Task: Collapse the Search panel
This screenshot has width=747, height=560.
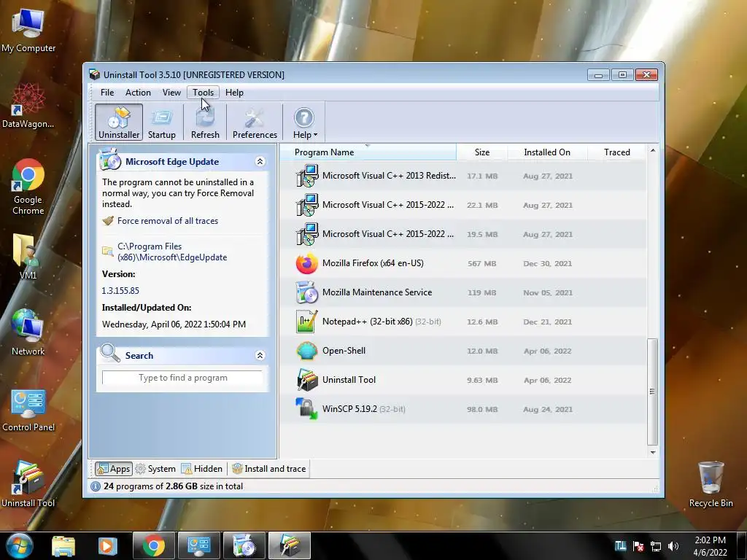Action: [260, 355]
